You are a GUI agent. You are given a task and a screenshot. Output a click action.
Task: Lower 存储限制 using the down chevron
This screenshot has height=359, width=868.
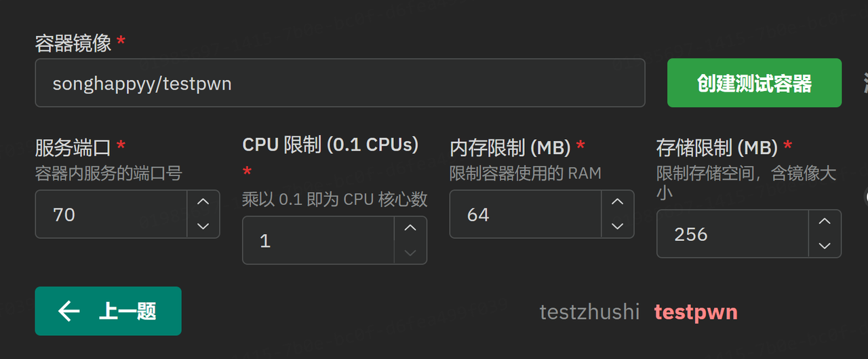point(825,246)
